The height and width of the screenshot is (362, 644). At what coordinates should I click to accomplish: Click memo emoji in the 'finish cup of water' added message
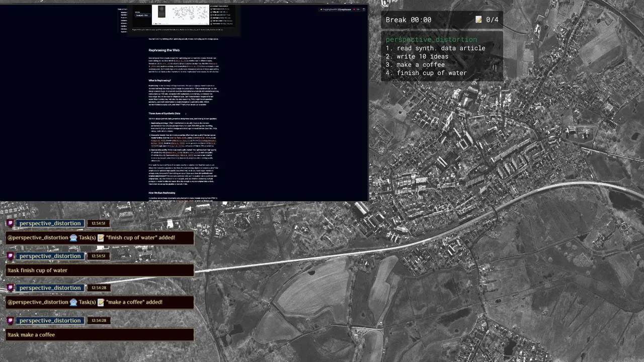[101, 238]
